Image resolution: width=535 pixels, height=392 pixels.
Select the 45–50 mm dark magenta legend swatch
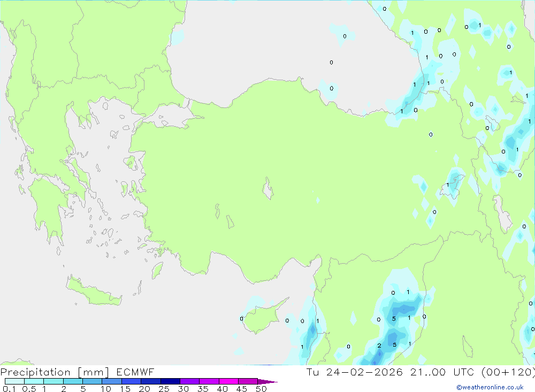click(x=248, y=381)
